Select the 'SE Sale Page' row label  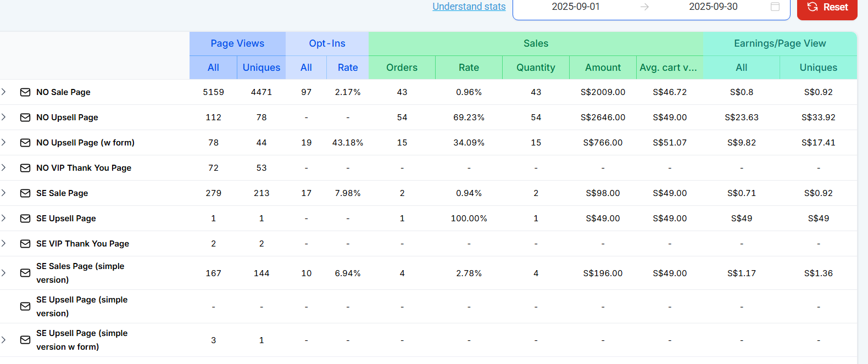62,193
